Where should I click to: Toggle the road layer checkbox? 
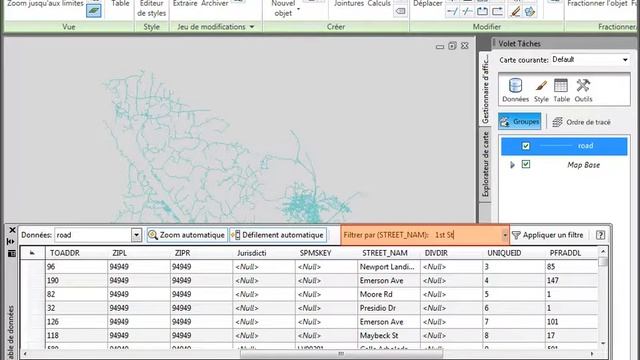point(526,146)
